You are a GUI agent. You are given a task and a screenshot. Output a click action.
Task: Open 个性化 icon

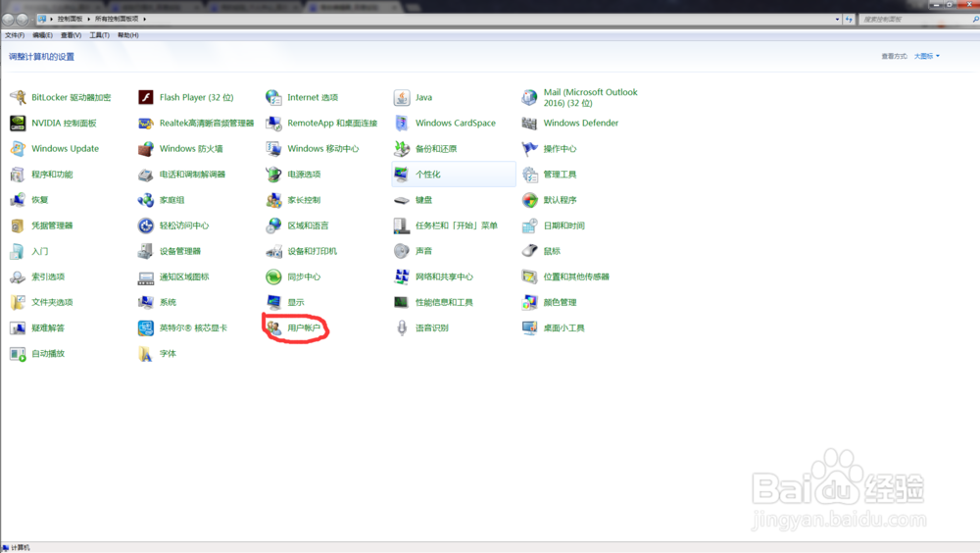(401, 174)
